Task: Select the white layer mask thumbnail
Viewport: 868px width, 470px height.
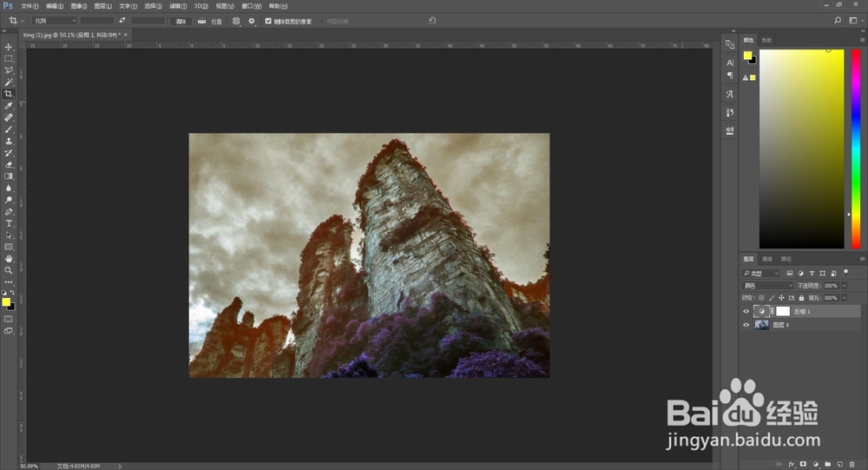Action: pyautogui.click(x=782, y=311)
